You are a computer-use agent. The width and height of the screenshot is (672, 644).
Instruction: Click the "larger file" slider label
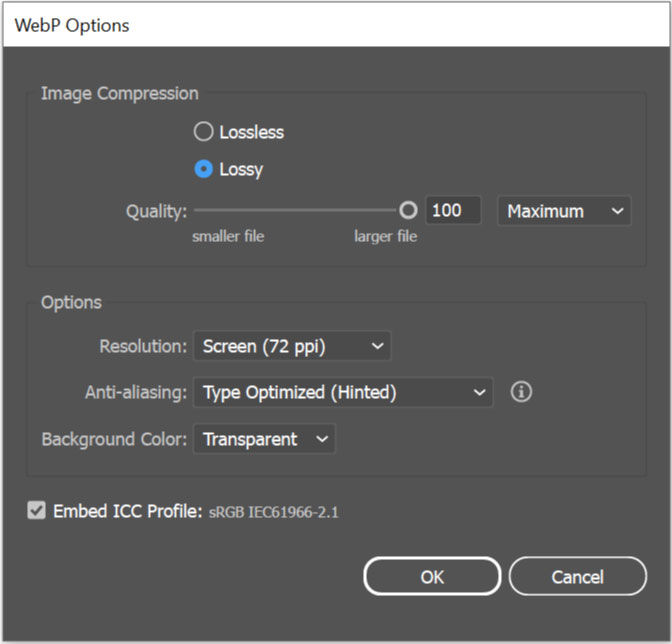pos(385,237)
